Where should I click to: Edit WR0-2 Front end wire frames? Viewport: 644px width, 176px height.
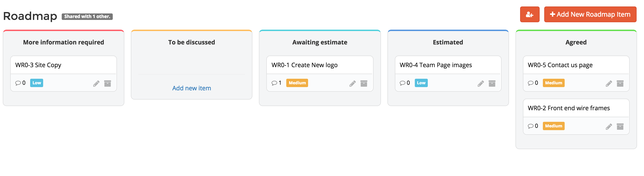pyautogui.click(x=609, y=127)
